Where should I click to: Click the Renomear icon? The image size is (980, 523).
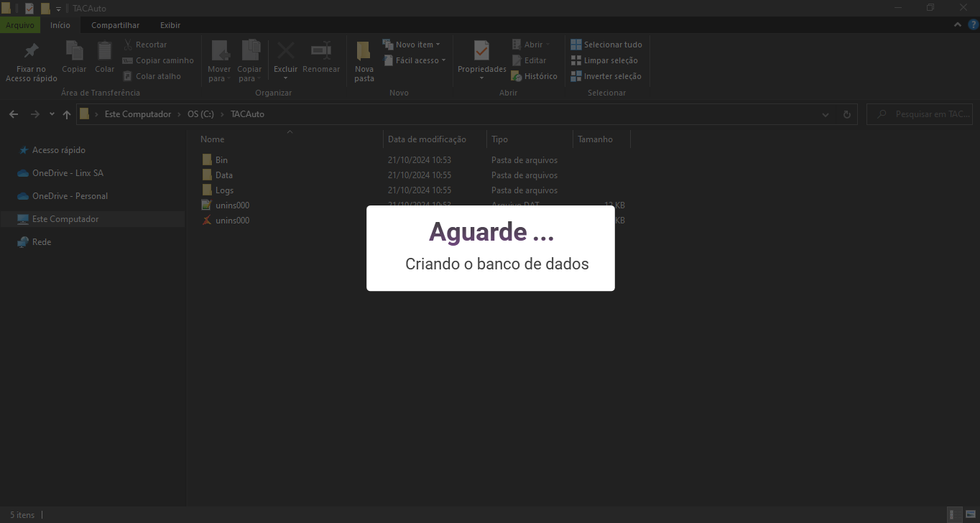pyautogui.click(x=321, y=51)
